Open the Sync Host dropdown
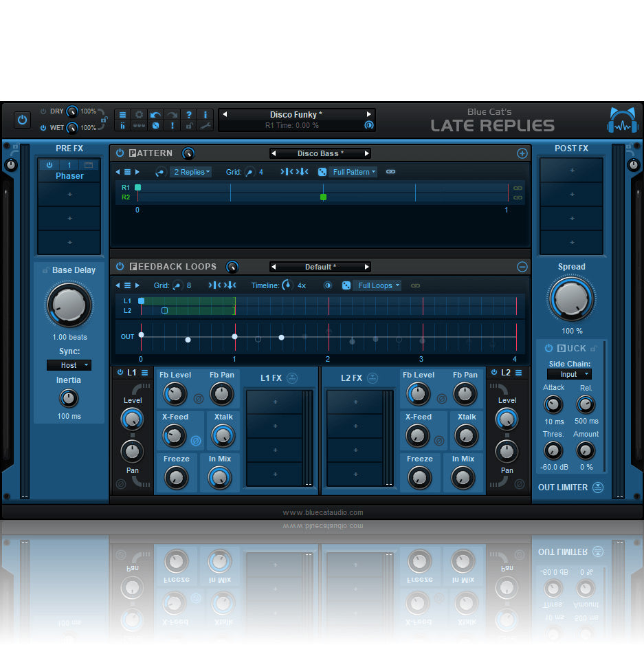The height and width of the screenshot is (645, 644). tap(69, 365)
